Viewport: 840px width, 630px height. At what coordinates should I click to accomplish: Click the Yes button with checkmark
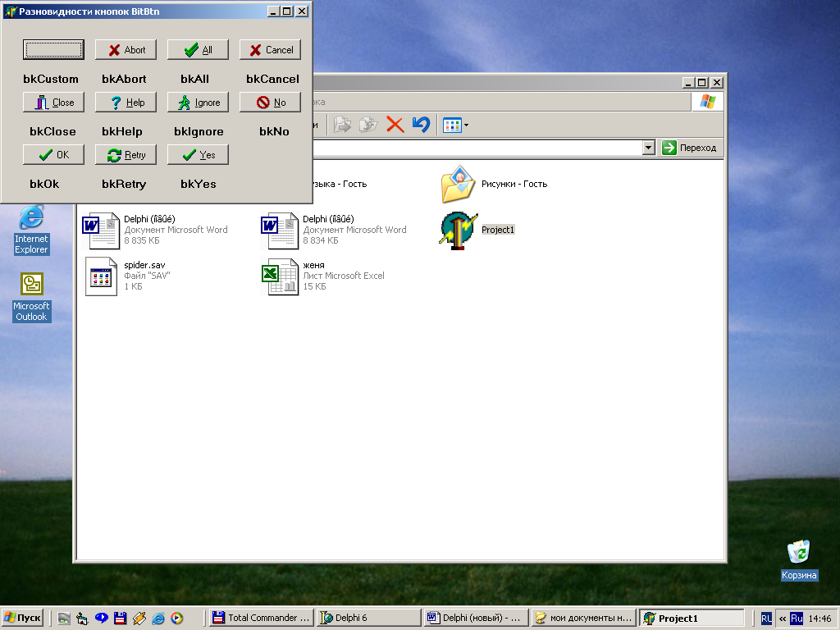click(x=198, y=155)
